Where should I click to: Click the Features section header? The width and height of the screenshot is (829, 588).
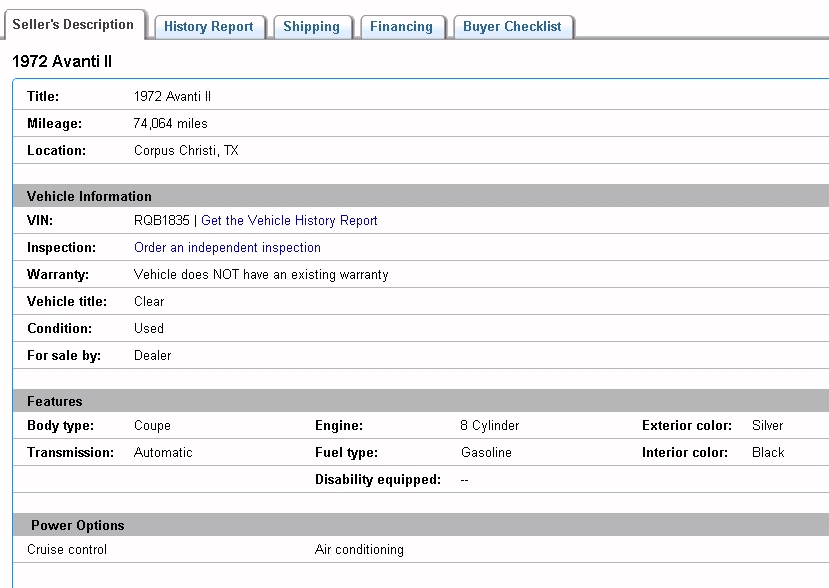pyautogui.click(x=55, y=401)
